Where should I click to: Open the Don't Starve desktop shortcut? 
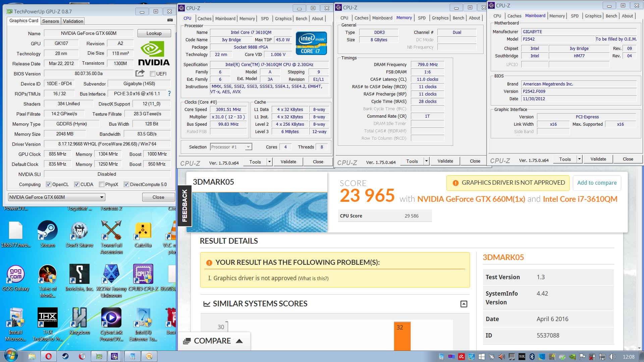pyautogui.click(x=79, y=234)
